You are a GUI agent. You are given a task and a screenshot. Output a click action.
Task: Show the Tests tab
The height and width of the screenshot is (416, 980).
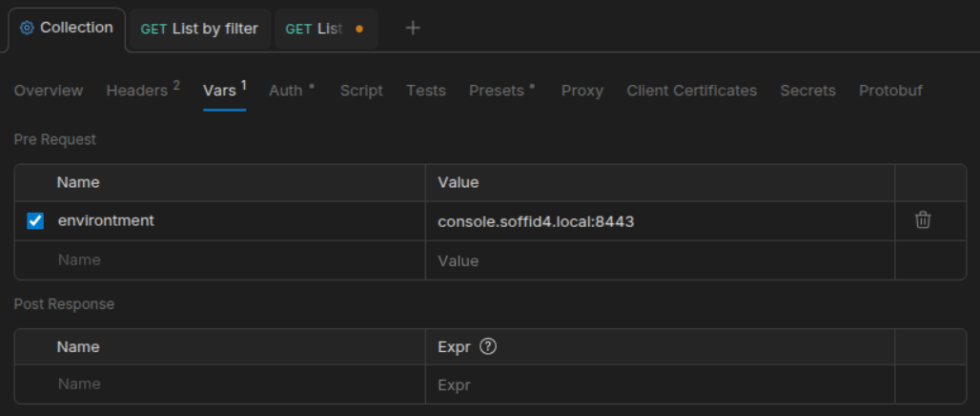(x=425, y=91)
